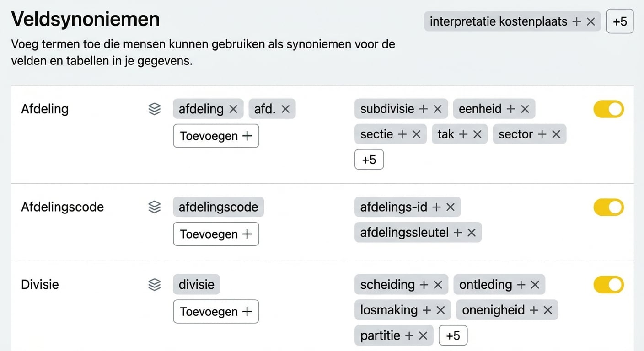Image resolution: width=644 pixels, height=351 pixels.
Task: Dismiss the "sector" suggestion via its X icon
Action: tap(555, 134)
